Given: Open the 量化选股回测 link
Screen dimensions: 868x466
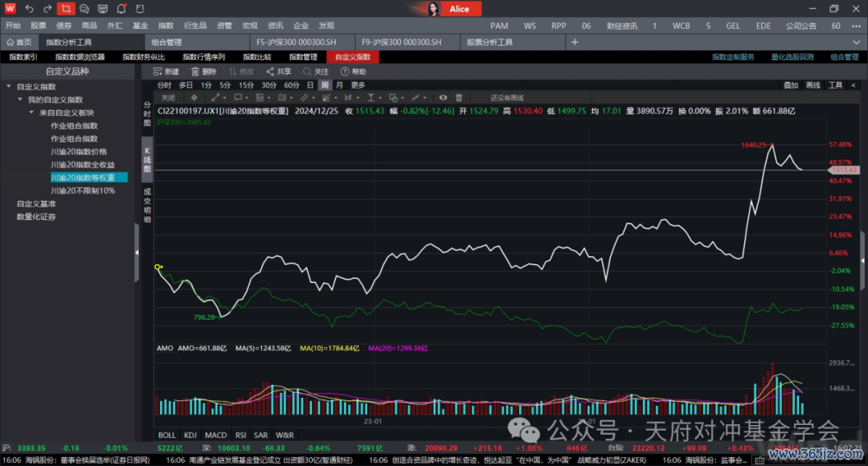Looking at the screenshot, I should (792, 57).
